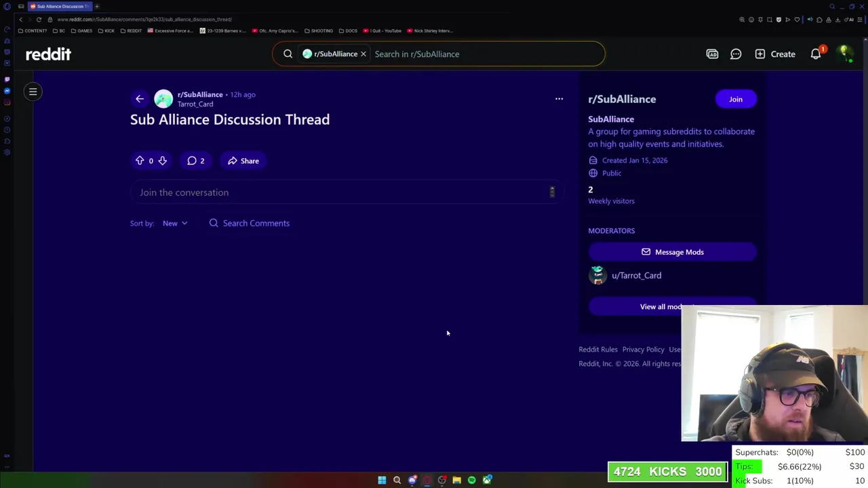This screenshot has height=488, width=868.
Task: Open the SHOOTING bookmarks folder
Action: 319,30
